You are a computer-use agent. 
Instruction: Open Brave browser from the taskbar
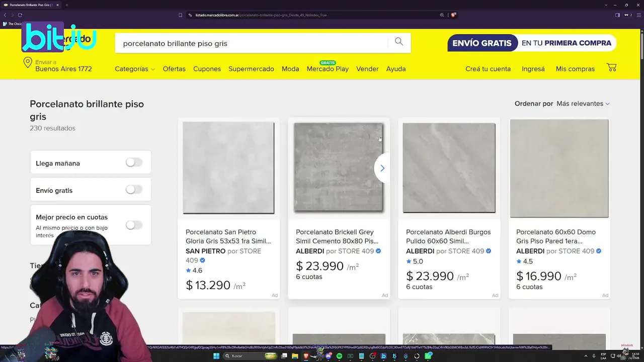click(306, 356)
